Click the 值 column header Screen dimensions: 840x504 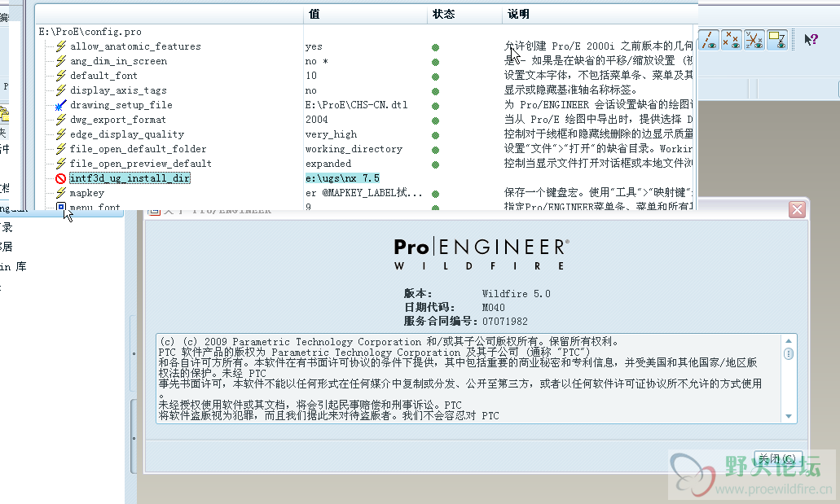tap(366, 15)
